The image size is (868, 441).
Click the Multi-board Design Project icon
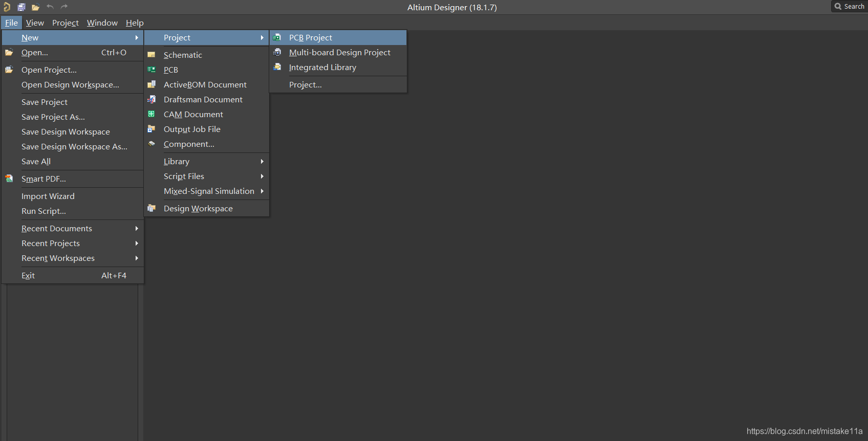coord(277,52)
